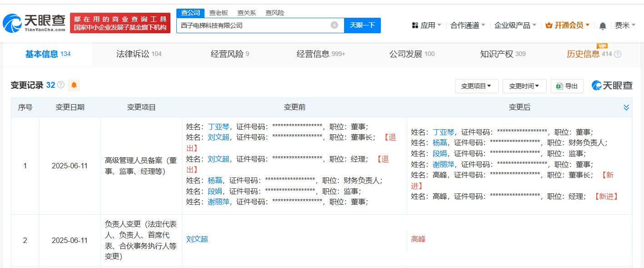Screen dimensions: 644x268
Task: Switch to the 法律诉讼 tab
Action: point(139,54)
